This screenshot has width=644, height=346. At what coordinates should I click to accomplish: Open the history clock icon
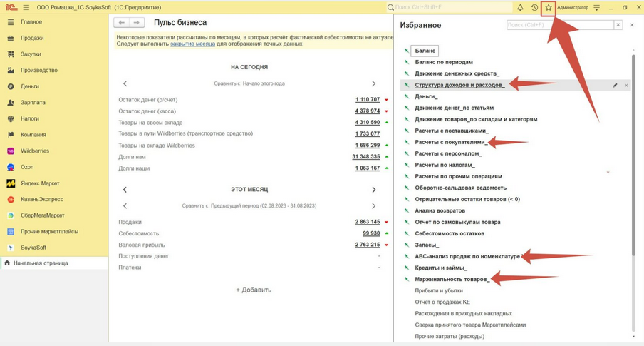click(534, 8)
